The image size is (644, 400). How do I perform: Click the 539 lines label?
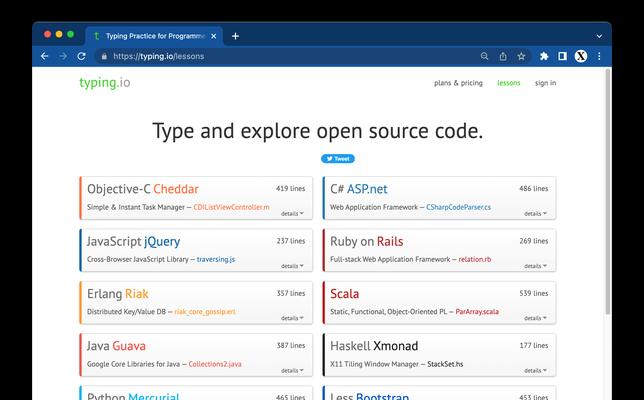(x=534, y=293)
